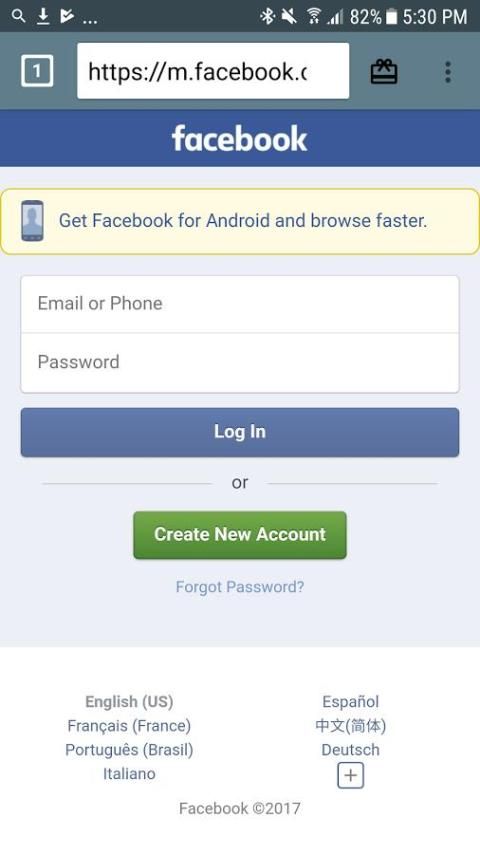Tap the battery icon in status bar

[x=391, y=17]
